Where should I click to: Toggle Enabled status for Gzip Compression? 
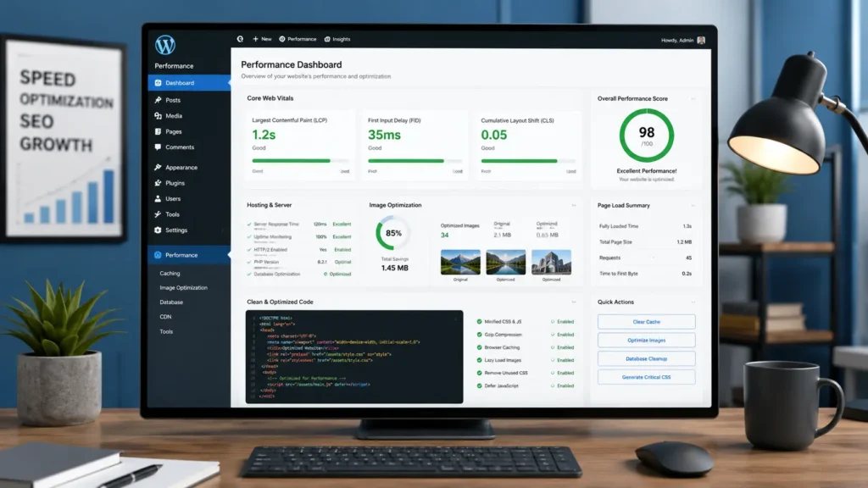[563, 335]
